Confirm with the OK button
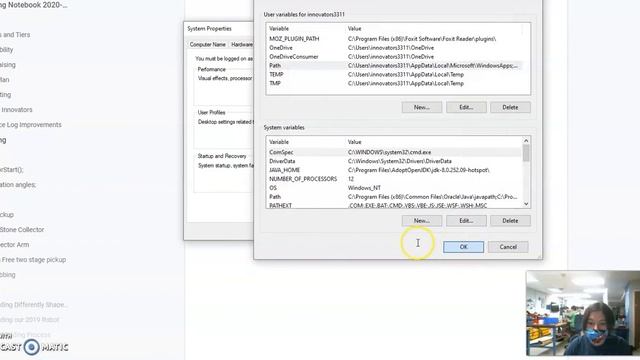Image resolution: width=640 pixels, height=360 pixels. pos(463,247)
